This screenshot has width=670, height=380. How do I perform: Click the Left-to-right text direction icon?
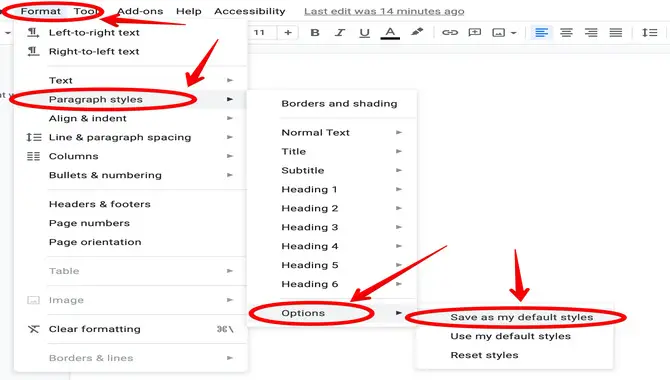[33, 32]
